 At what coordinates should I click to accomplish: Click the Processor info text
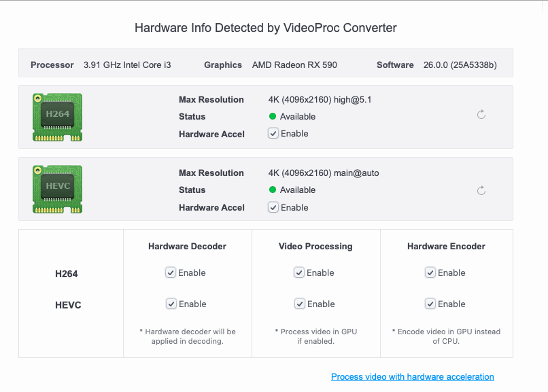(127, 65)
